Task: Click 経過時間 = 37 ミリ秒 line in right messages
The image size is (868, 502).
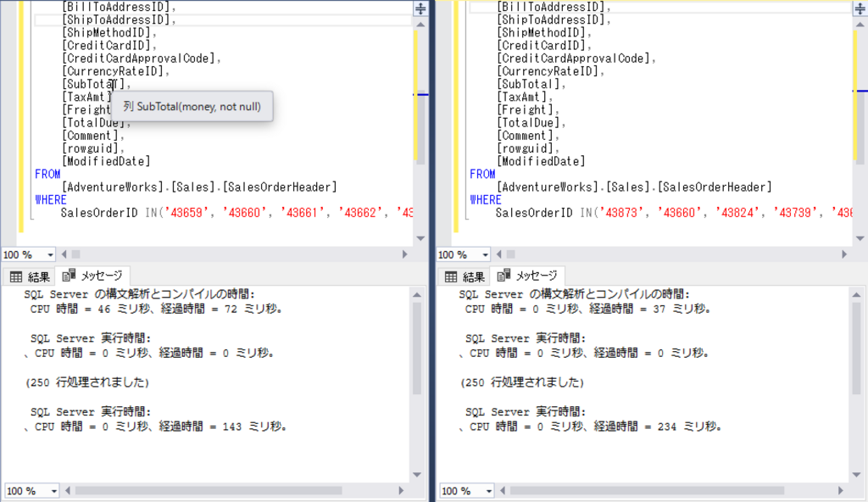Action: point(587,310)
